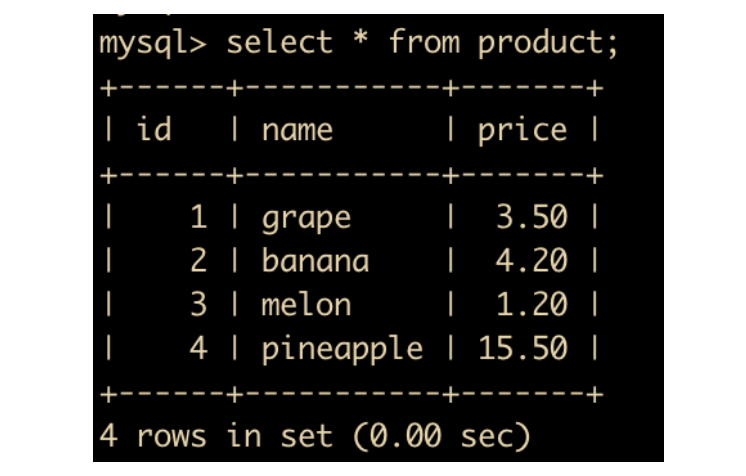The width and height of the screenshot is (746, 476).
Task: Click the price value 15.50
Action: click(522, 348)
